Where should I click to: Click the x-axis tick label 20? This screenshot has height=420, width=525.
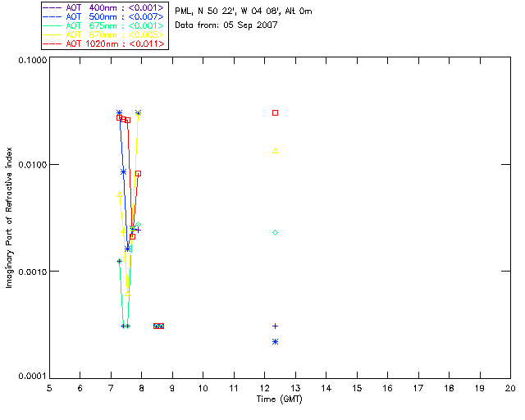[510, 388]
